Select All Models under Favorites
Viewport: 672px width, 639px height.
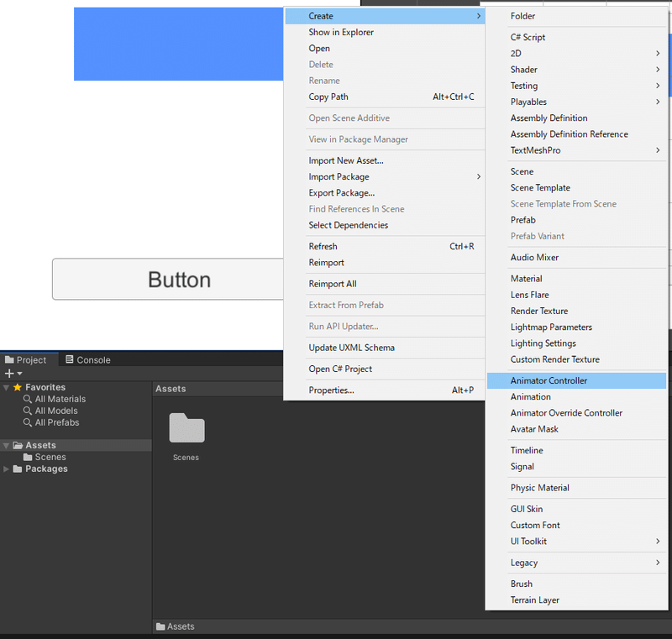(56, 411)
